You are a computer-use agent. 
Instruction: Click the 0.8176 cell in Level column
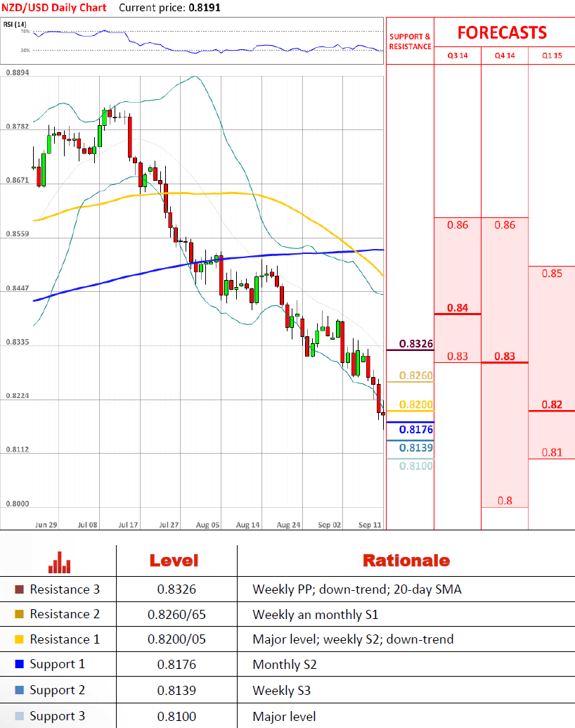click(x=176, y=665)
